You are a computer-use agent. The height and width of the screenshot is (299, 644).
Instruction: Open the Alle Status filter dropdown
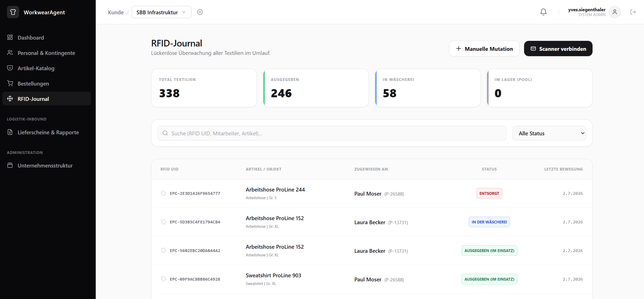tap(549, 133)
